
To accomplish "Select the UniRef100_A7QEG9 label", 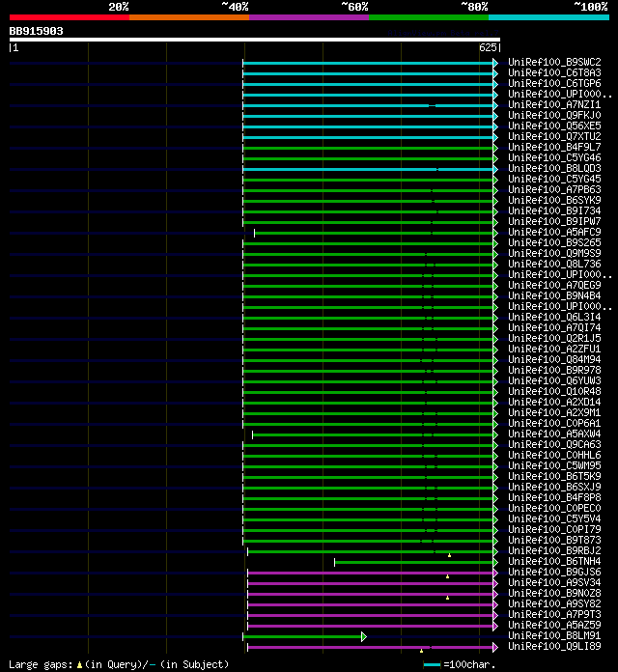I will pyautogui.click(x=554, y=285).
